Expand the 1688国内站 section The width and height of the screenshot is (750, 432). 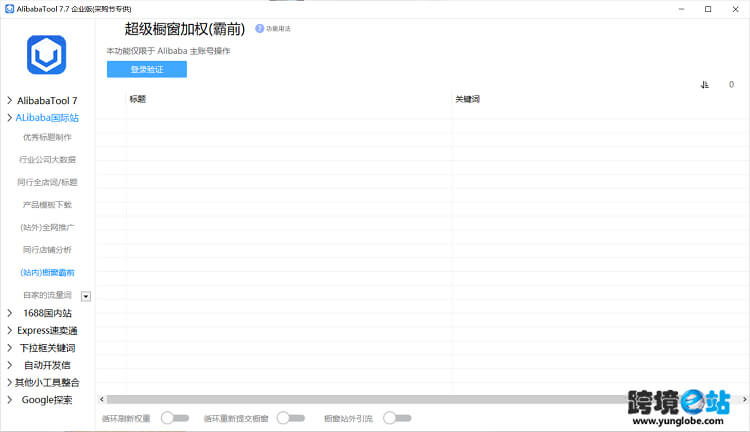click(10, 313)
